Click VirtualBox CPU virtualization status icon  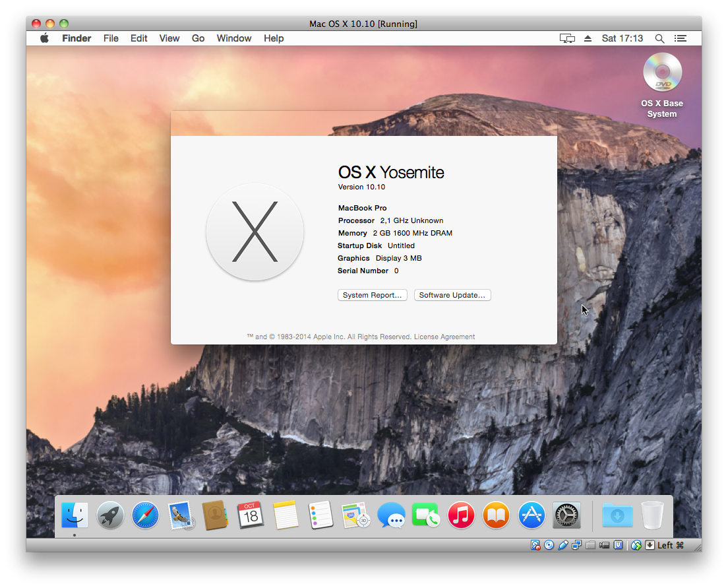tap(618, 545)
